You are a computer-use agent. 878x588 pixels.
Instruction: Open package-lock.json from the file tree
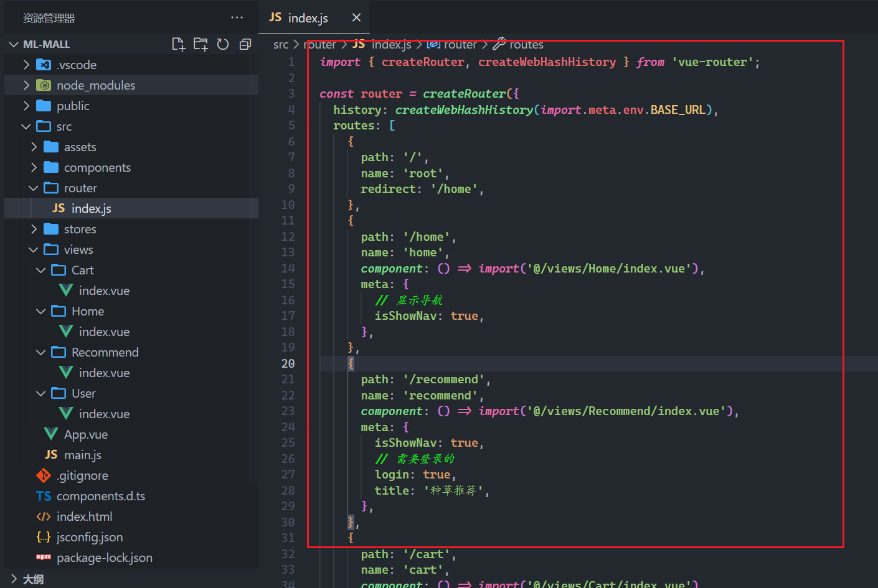tap(105, 558)
